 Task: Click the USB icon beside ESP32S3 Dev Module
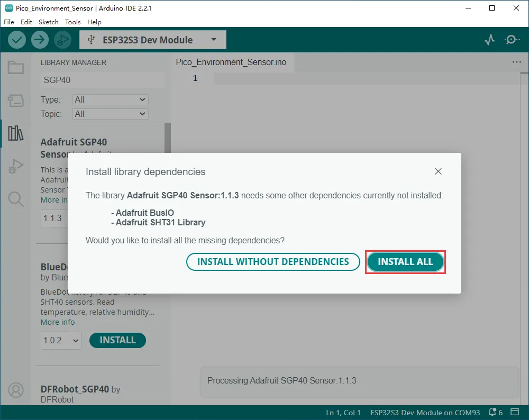tap(91, 40)
